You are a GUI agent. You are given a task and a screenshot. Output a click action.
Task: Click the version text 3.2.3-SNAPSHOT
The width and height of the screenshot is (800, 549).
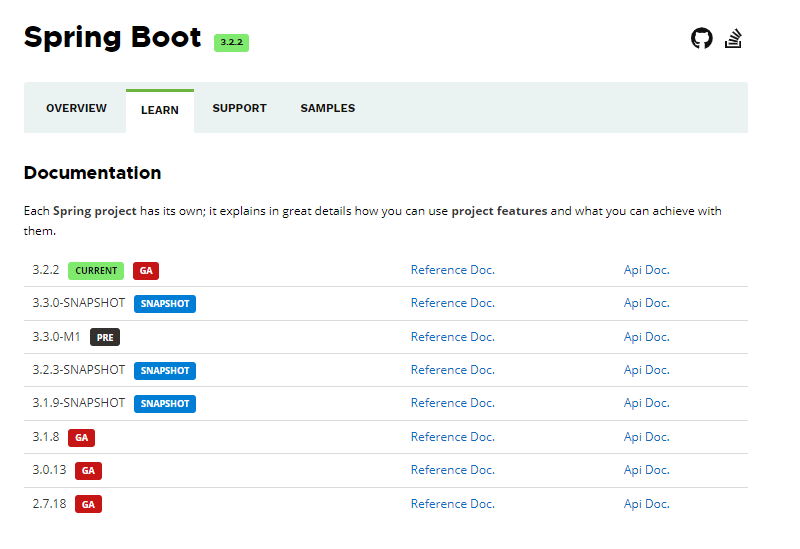[x=79, y=370]
